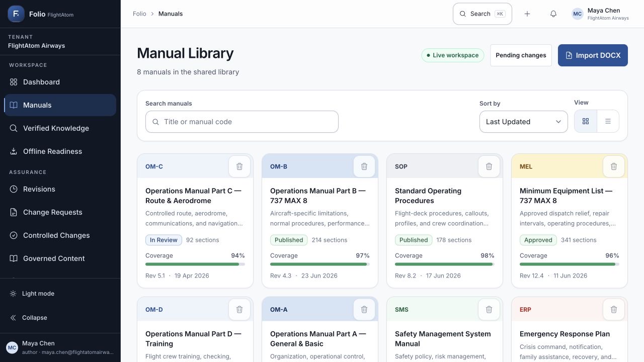Select Manuals in the sidebar
Image resolution: width=644 pixels, height=362 pixels.
pyautogui.click(x=60, y=105)
